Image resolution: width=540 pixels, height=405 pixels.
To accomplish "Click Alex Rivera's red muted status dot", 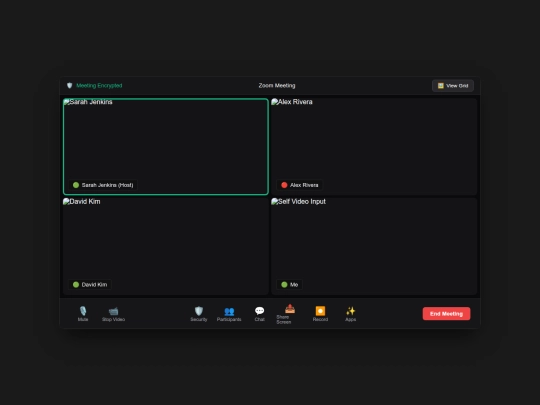I will point(284,185).
